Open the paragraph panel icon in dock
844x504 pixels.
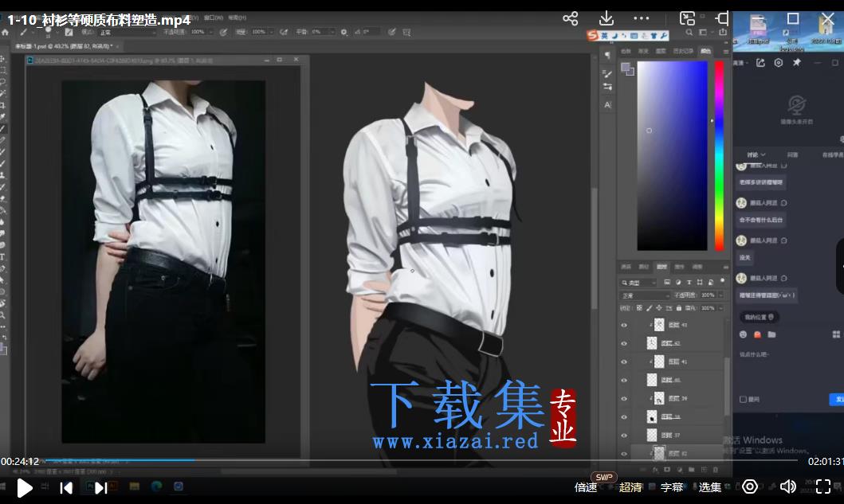(608, 55)
